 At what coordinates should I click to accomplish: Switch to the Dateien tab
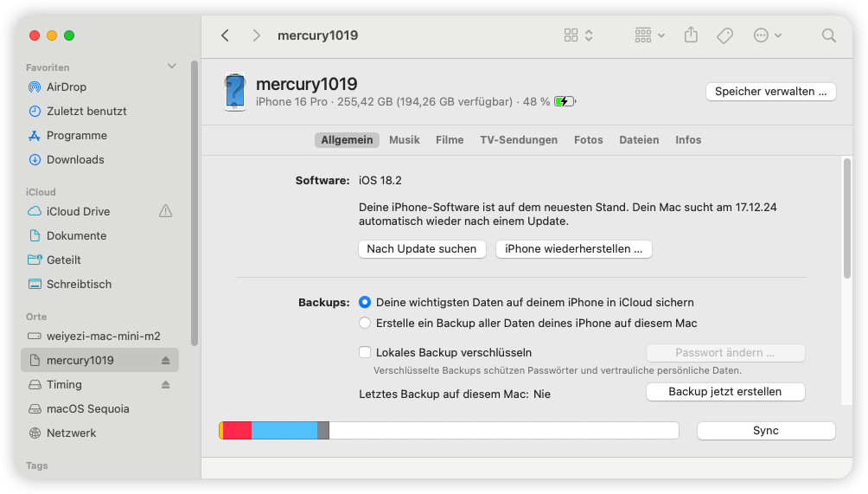(639, 140)
